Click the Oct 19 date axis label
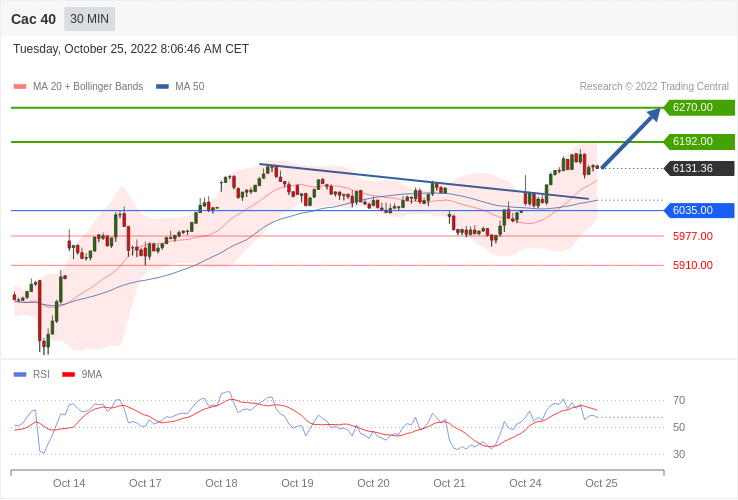The width and height of the screenshot is (738, 500). tap(297, 484)
